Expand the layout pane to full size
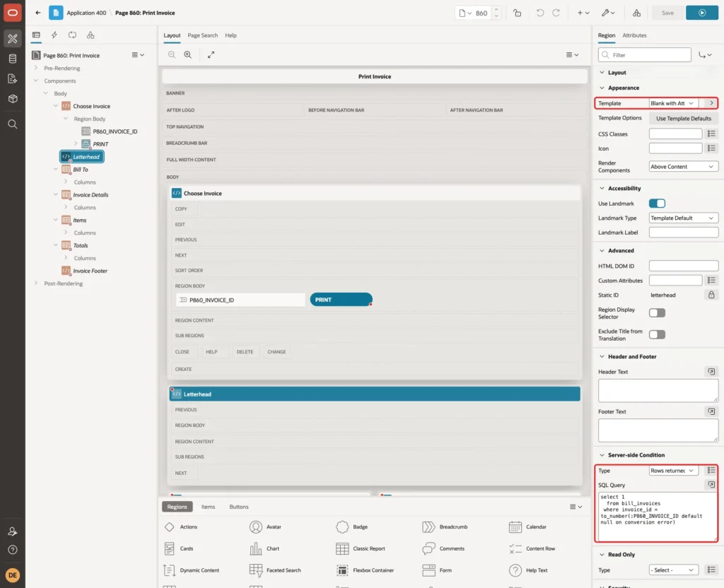This screenshot has width=724, height=588. tap(211, 55)
